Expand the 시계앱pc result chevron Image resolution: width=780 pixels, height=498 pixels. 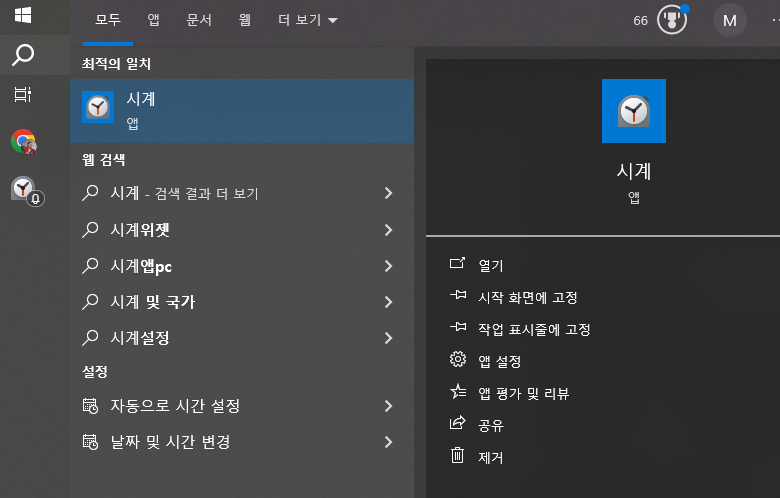pyautogui.click(x=389, y=266)
